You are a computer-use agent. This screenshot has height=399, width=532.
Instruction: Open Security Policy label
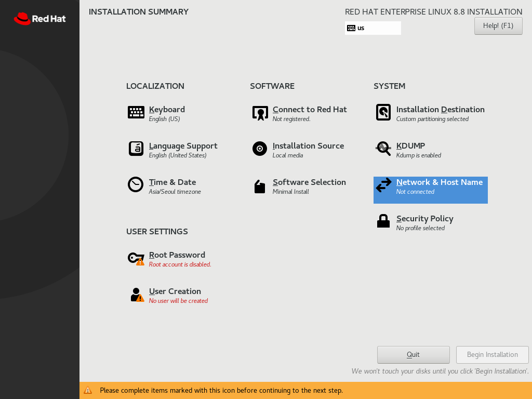click(x=425, y=219)
